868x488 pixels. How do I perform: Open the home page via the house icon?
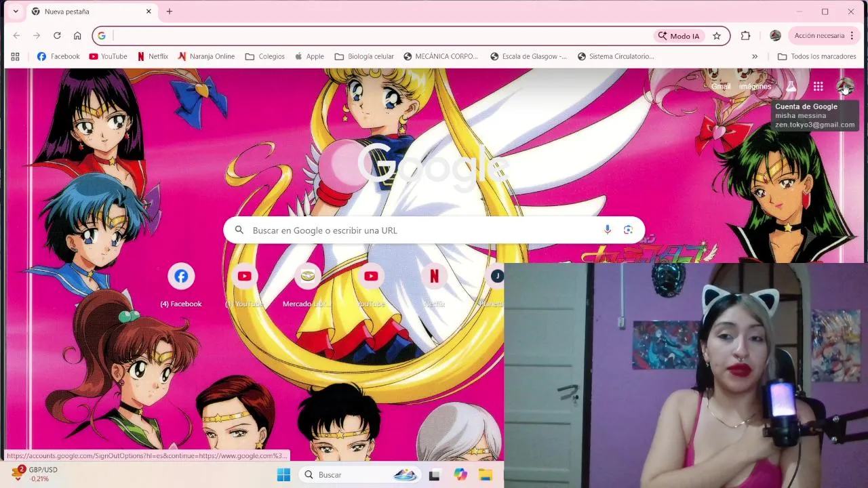coord(77,36)
